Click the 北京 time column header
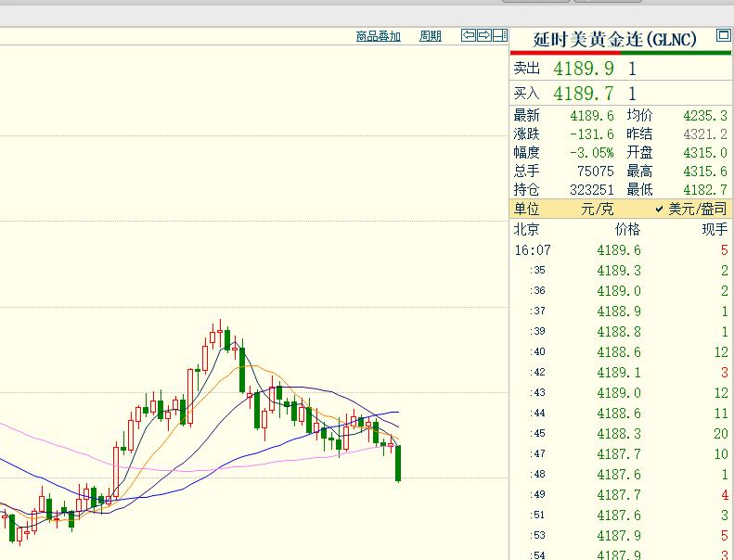Viewport: 734px width, 560px height. click(x=527, y=229)
